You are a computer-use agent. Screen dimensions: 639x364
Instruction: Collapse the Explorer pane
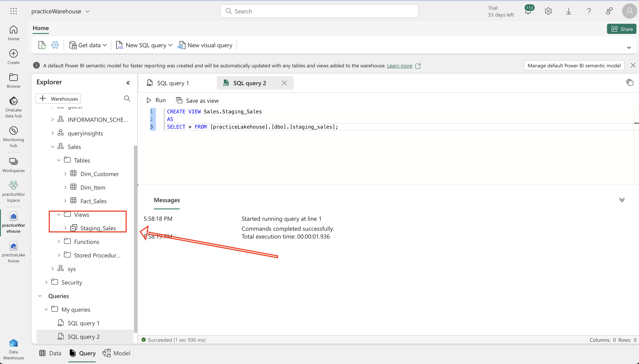128,83
